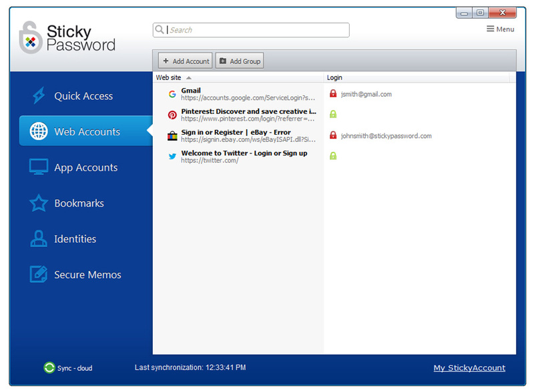Click the Secure Memos notepad icon

[39, 274]
